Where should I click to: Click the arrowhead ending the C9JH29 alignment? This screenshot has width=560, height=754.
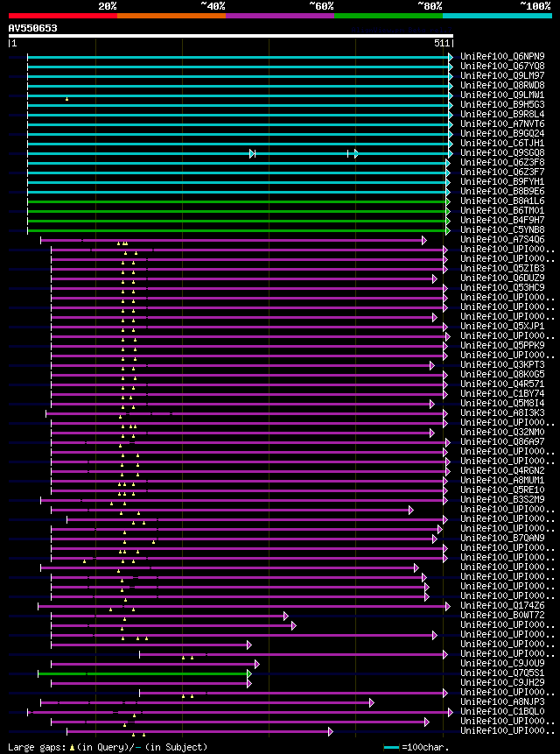point(249,683)
